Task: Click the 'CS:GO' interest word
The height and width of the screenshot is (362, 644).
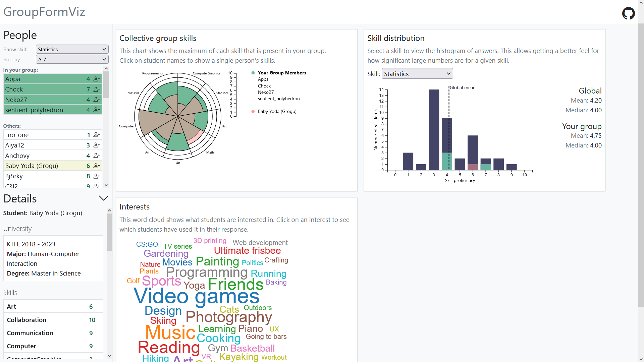Action: (147, 244)
